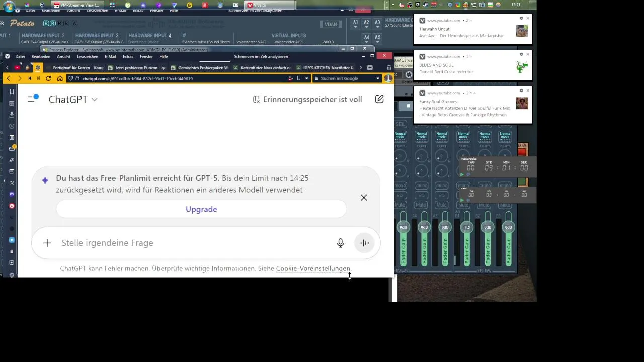Open the Mastodon web panel icon
The height and width of the screenshot is (362, 644).
coord(12,194)
